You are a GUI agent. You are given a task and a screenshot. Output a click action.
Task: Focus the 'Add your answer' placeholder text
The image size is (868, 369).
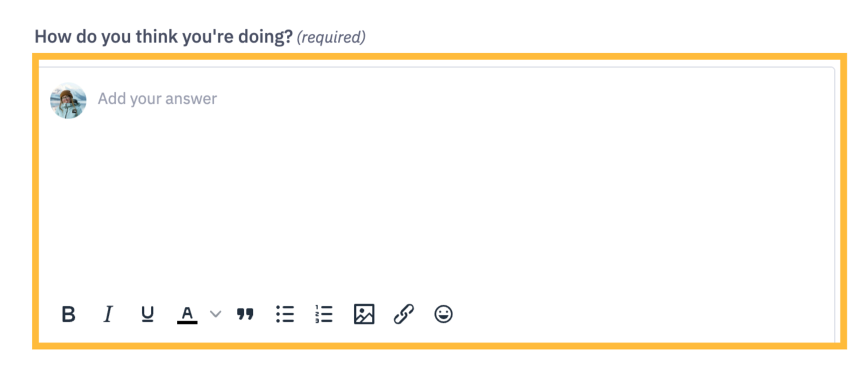(157, 99)
